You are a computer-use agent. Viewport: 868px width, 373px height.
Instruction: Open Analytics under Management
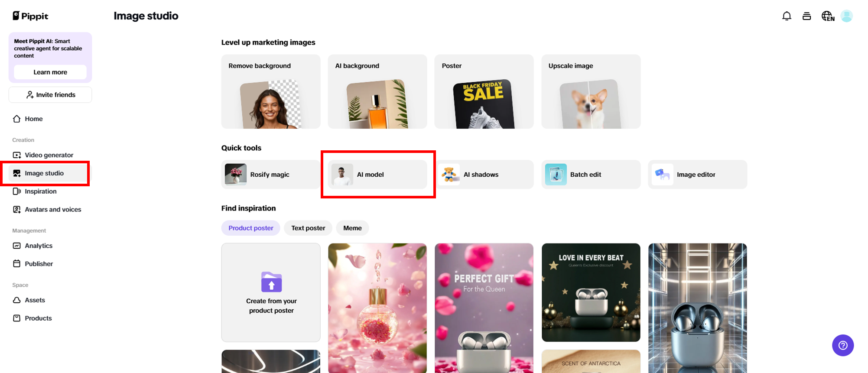pyautogui.click(x=38, y=246)
